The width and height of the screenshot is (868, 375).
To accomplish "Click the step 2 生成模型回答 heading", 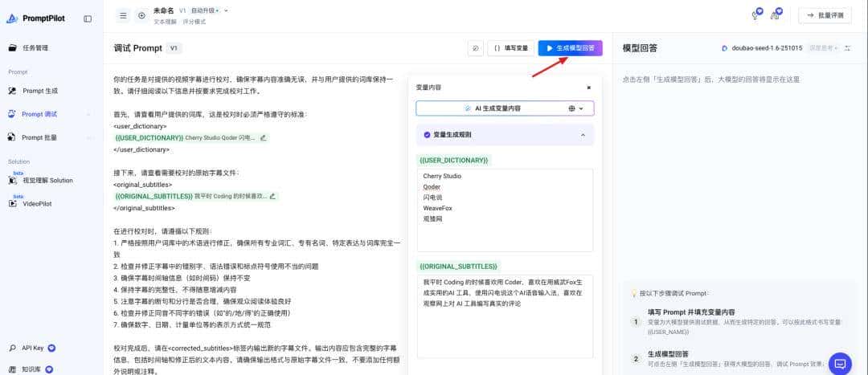I will (668, 353).
